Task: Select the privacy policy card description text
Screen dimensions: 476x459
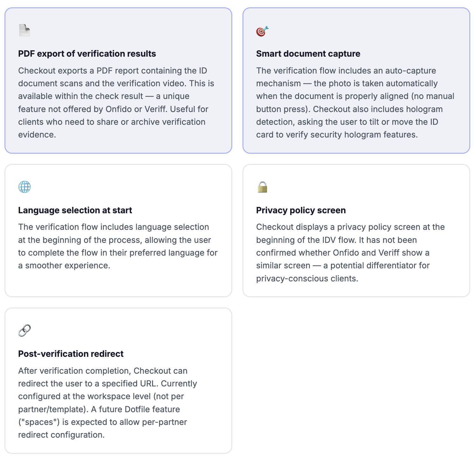Action: pos(350,253)
